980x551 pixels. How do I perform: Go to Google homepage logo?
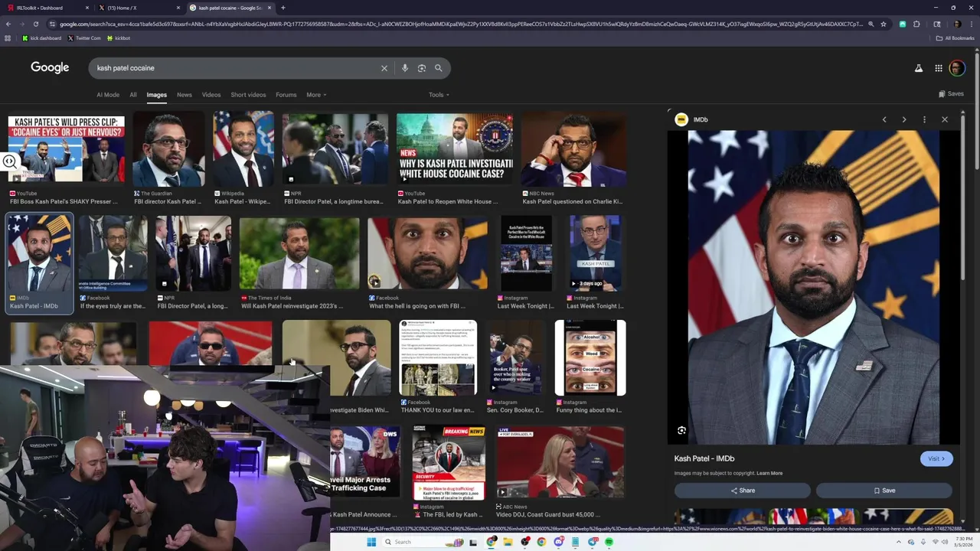[x=50, y=67]
